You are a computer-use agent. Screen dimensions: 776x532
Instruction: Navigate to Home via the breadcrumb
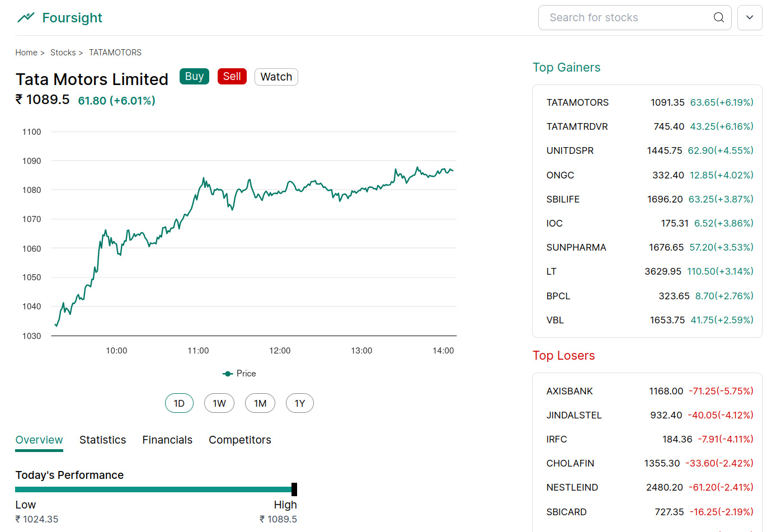(26, 52)
